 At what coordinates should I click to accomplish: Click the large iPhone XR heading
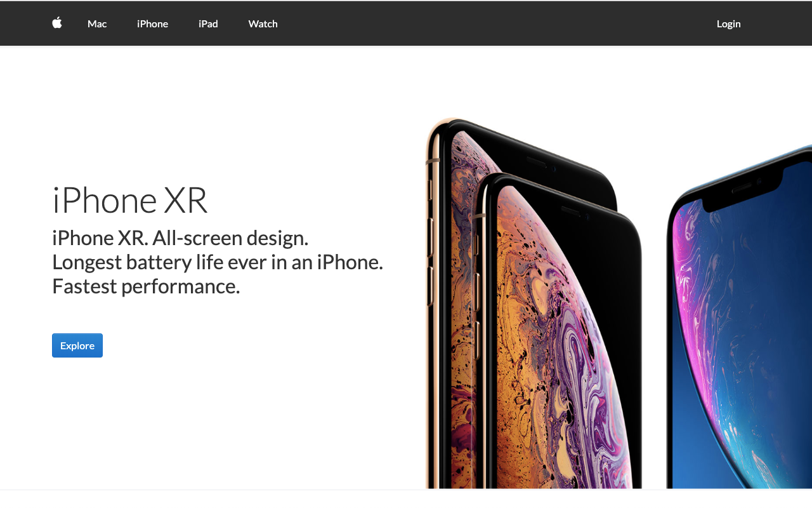click(130, 200)
